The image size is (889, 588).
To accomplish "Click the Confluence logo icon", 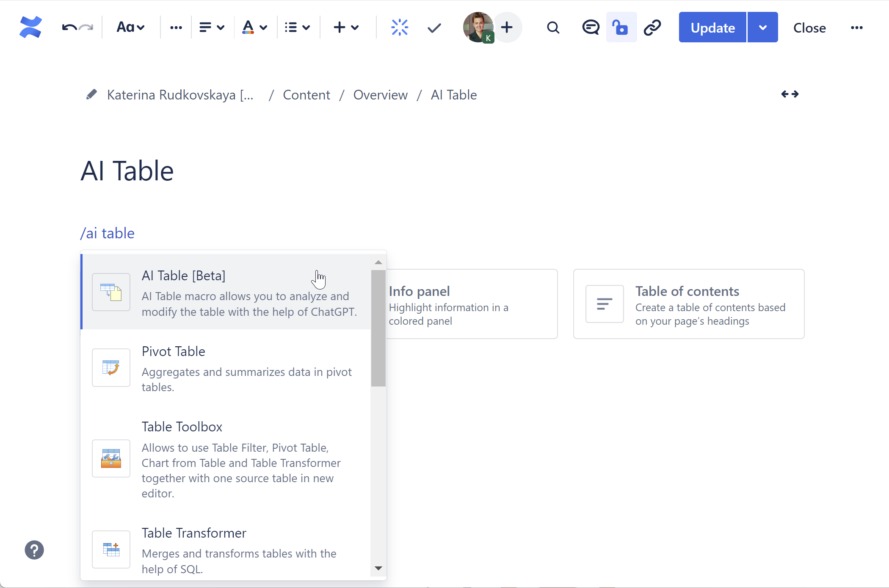I will point(30,28).
